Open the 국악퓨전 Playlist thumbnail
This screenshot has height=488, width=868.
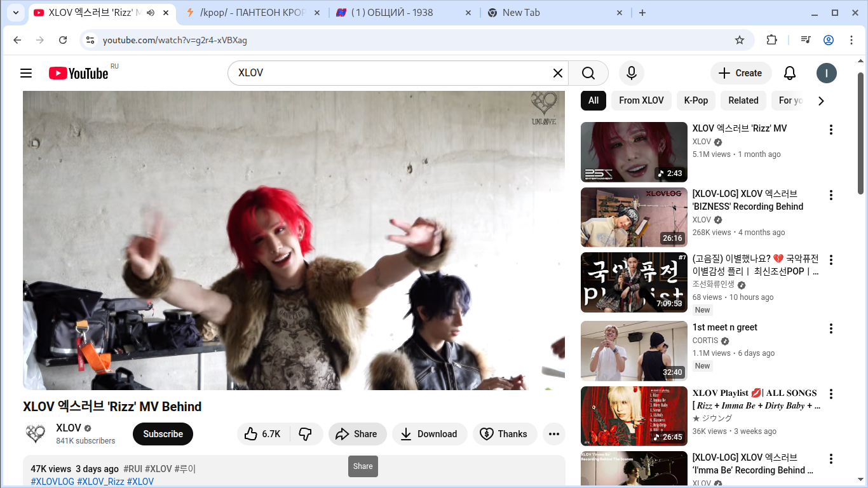[634, 283]
